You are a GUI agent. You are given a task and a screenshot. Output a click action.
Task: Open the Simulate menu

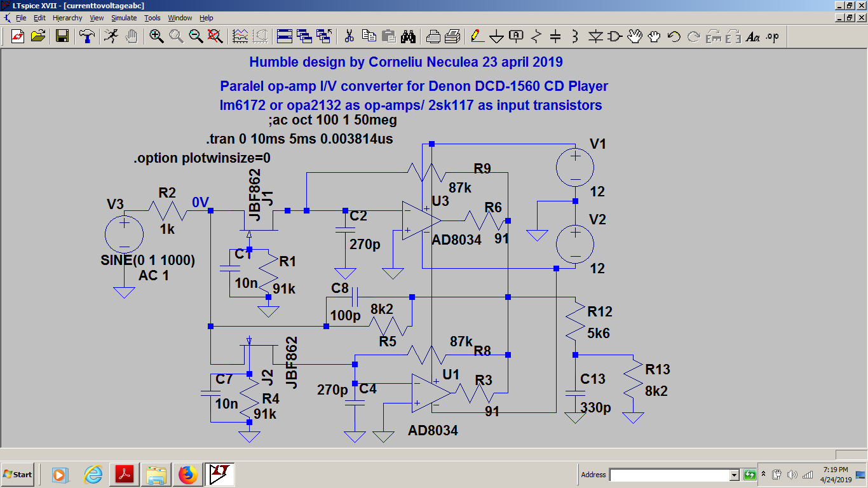[125, 18]
